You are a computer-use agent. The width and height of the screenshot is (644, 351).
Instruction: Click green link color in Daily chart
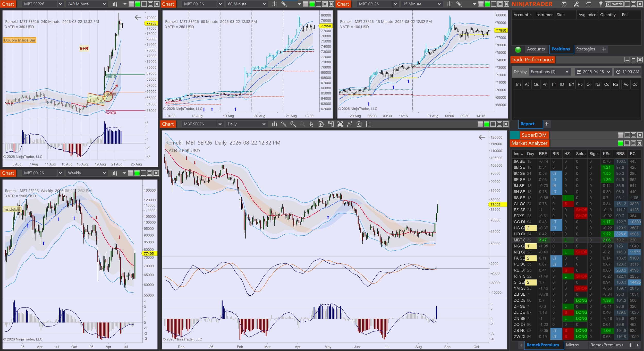pyautogui.click(x=487, y=124)
